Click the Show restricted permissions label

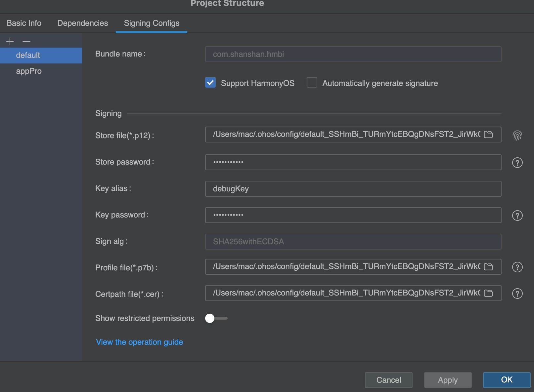tap(145, 318)
